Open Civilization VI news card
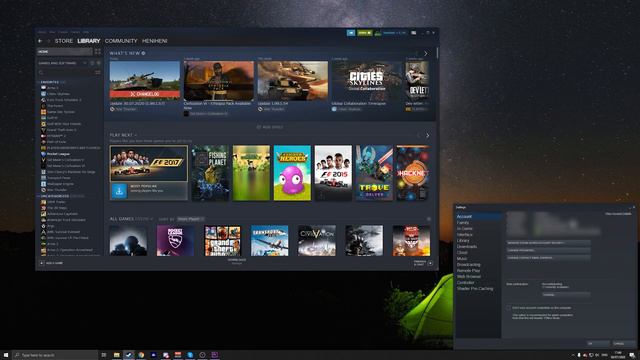The width and height of the screenshot is (640, 360). point(218,81)
